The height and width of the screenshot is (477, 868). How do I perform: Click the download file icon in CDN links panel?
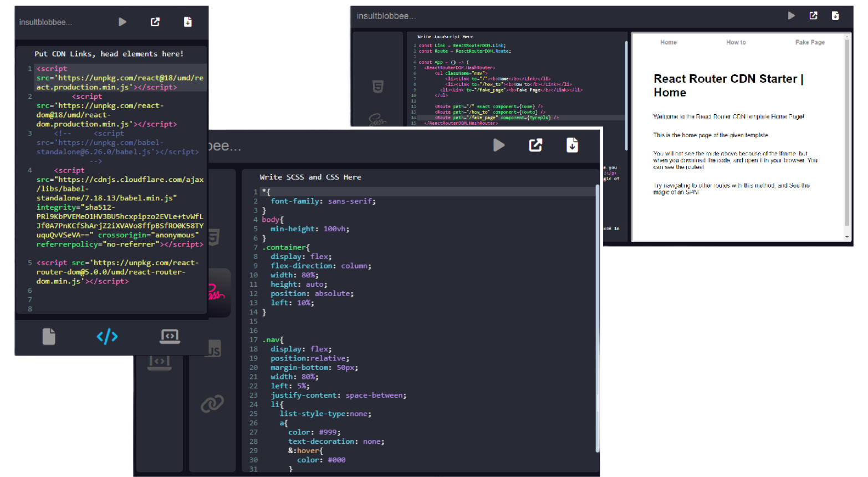coord(188,22)
